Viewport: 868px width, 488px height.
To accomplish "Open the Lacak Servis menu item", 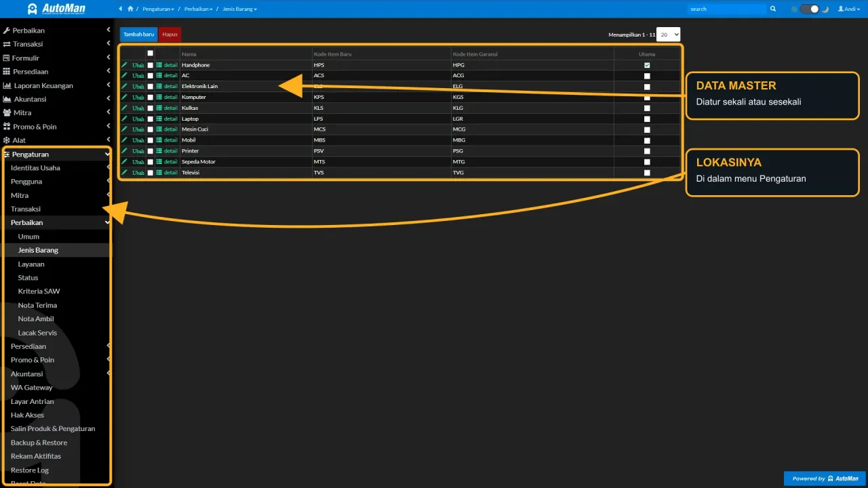I will pos(37,333).
